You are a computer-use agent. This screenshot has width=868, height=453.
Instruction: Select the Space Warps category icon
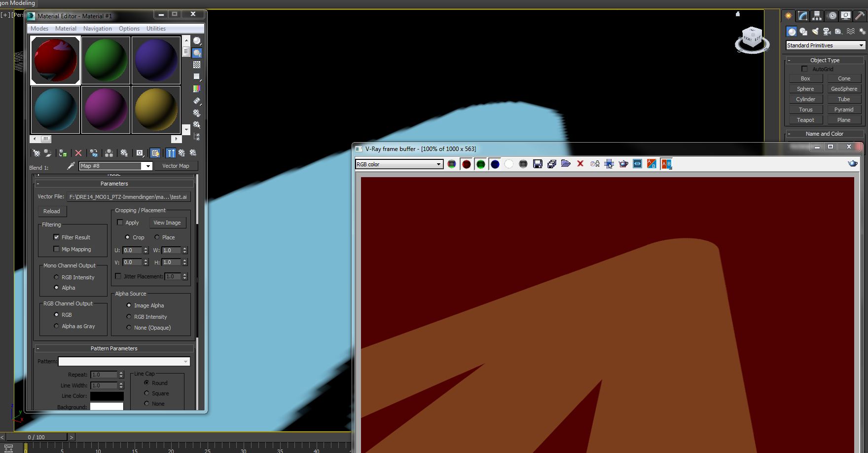click(851, 32)
